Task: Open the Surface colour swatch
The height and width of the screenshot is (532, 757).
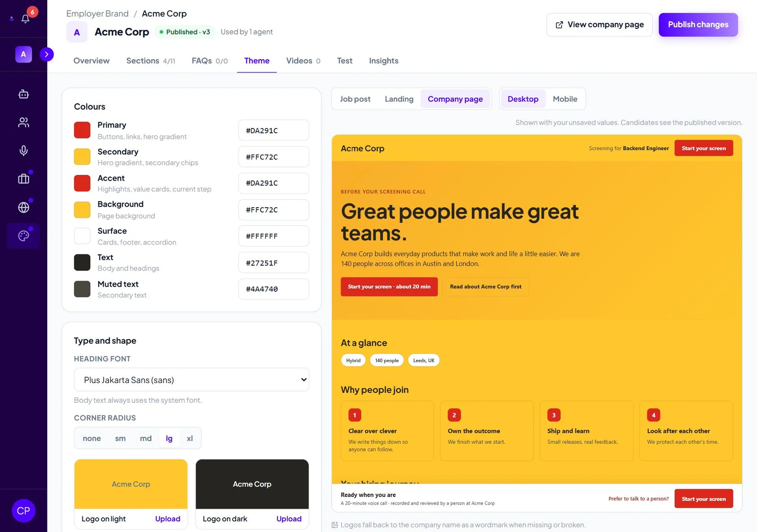Action: coord(82,236)
